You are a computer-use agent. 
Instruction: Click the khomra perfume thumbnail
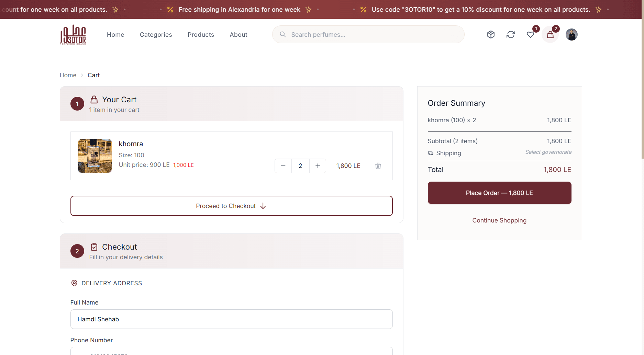coord(95,156)
